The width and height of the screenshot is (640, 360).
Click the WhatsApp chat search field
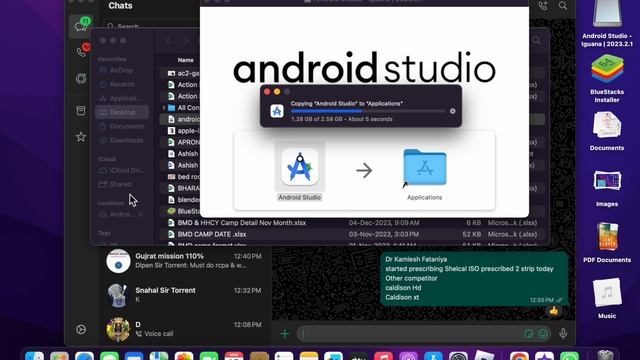tap(151, 26)
